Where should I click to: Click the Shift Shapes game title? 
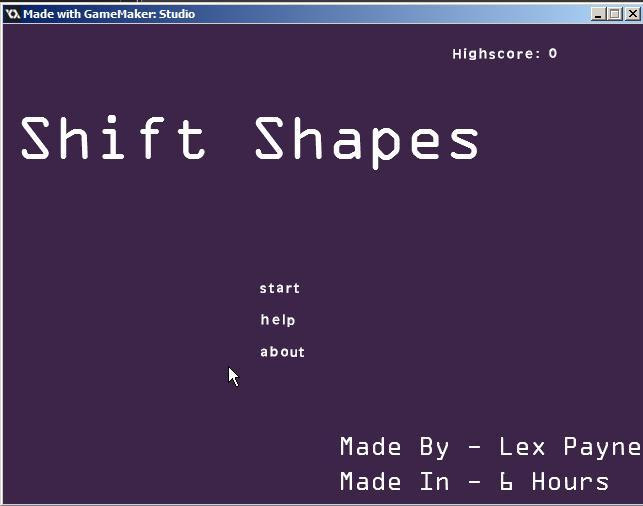point(250,141)
